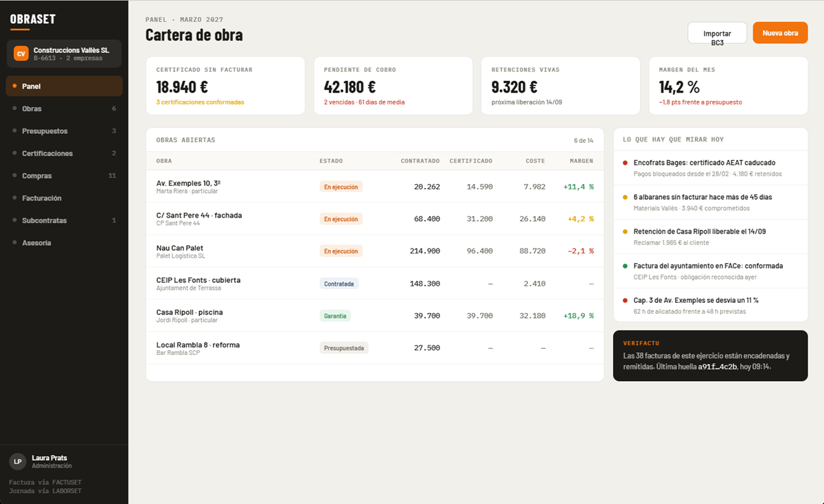This screenshot has height=504, width=824.
Task: Click the Garantía status badge
Action: point(335,316)
